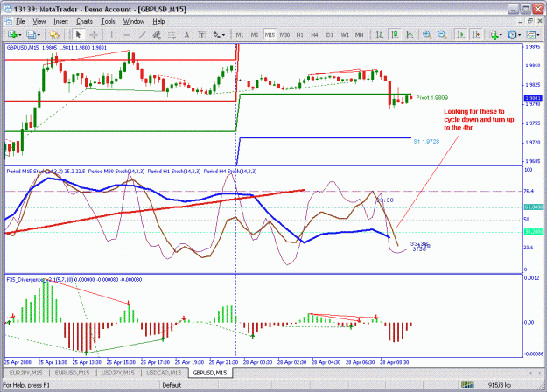
Task: Toggle chart Auto Scroll
Action: [x=460, y=34]
